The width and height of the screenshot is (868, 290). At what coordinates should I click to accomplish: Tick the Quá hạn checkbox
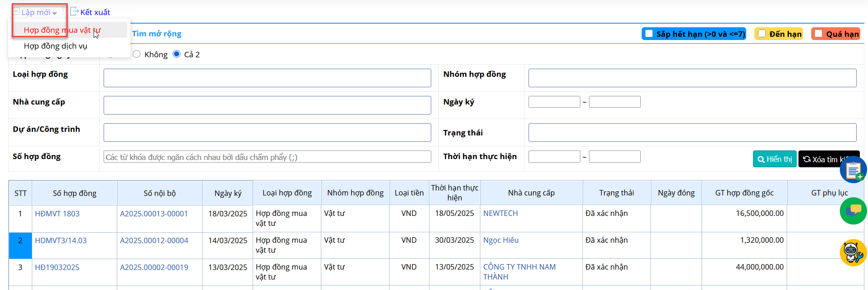(x=818, y=34)
